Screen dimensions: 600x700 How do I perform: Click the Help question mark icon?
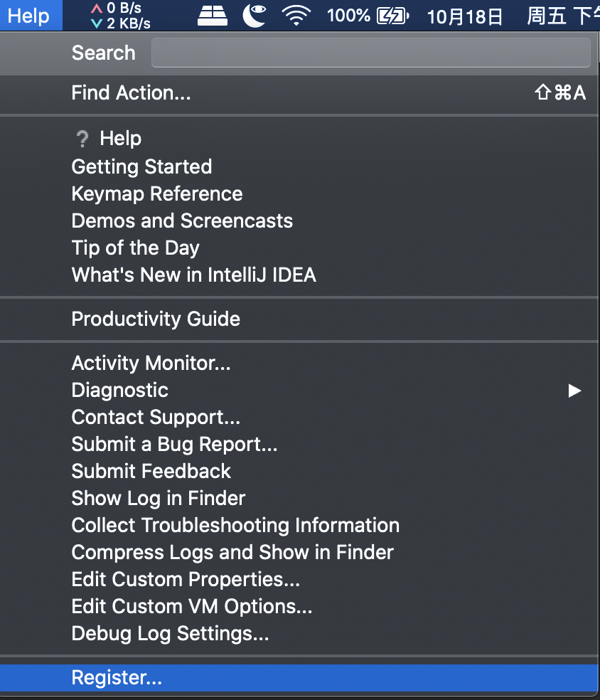click(x=83, y=138)
